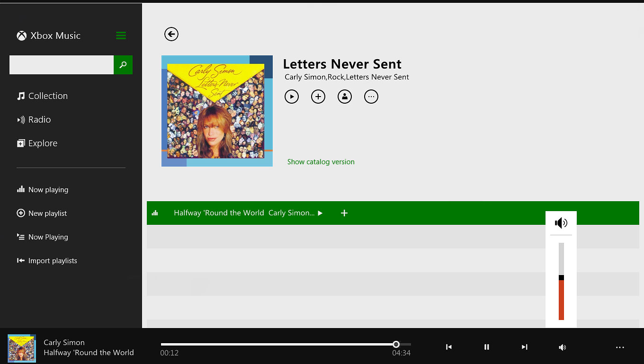Viewport: 644px width, 364px height.
Task: Play the Letters Never Sent album
Action: point(292,97)
